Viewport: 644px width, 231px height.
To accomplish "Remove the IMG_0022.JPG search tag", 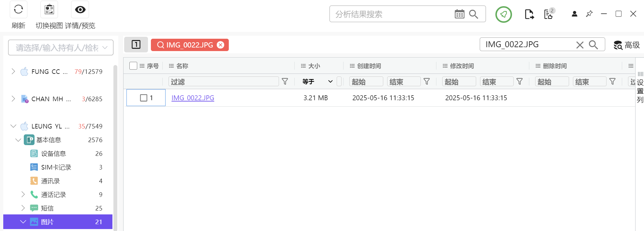I will tap(221, 45).
